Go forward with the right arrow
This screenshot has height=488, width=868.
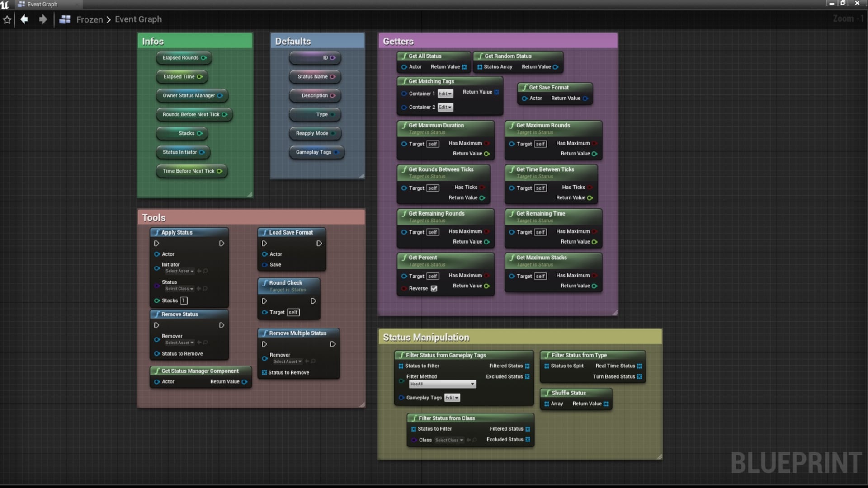click(42, 19)
